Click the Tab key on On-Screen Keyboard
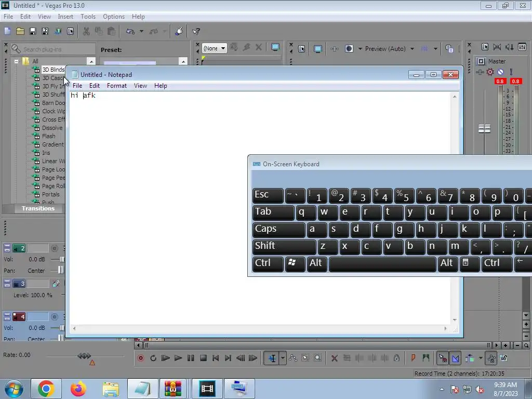 point(273,212)
